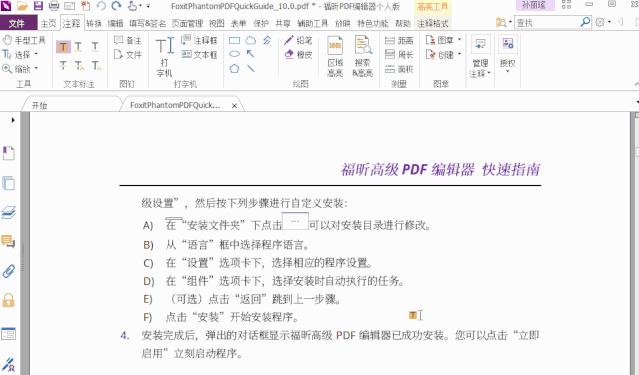Click the heading 福昕高级 PDF 编辑器 快速指南
This screenshot has width=639, height=375.
pyautogui.click(x=441, y=169)
